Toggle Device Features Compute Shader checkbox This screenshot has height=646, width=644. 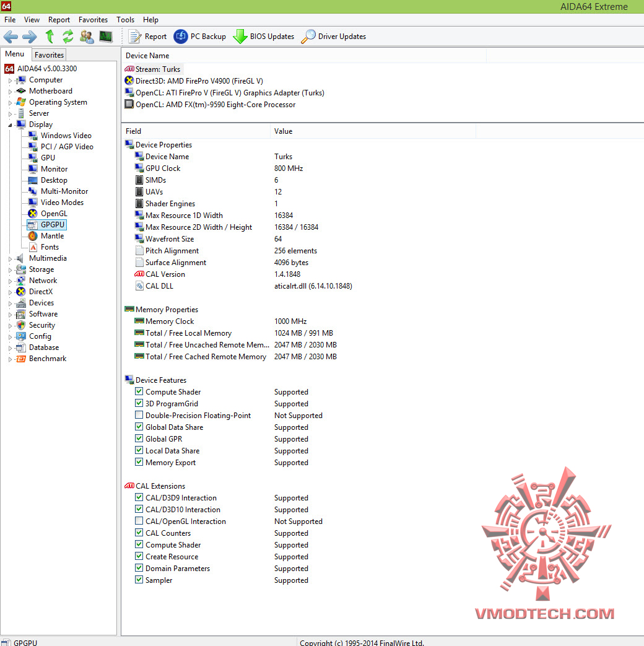(139, 391)
